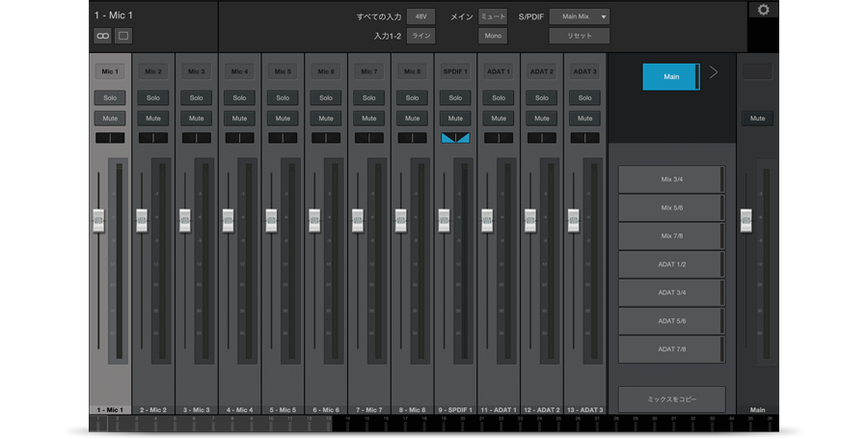Click the ADAT 1 name label button
868x439 pixels.
click(499, 71)
